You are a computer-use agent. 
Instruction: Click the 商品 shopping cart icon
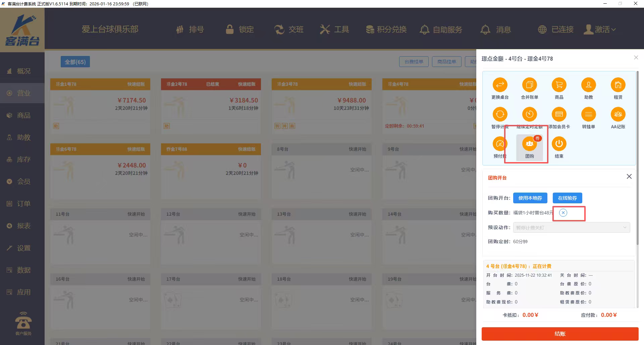559,85
